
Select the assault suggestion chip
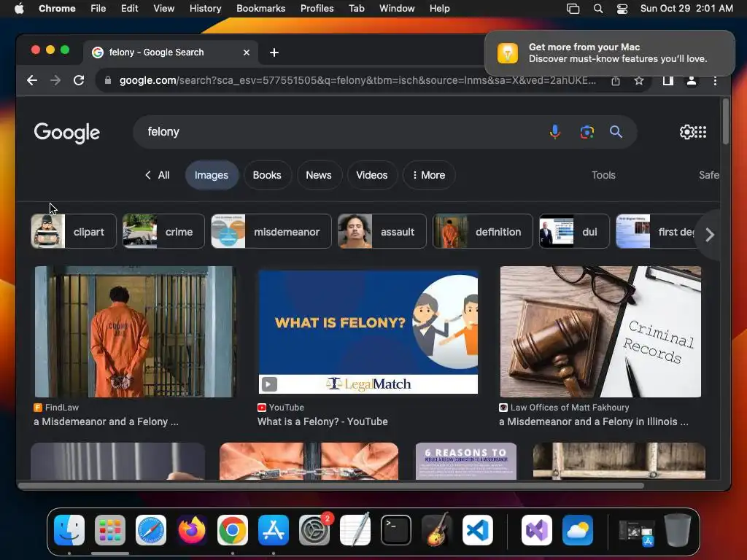pyautogui.click(x=382, y=231)
